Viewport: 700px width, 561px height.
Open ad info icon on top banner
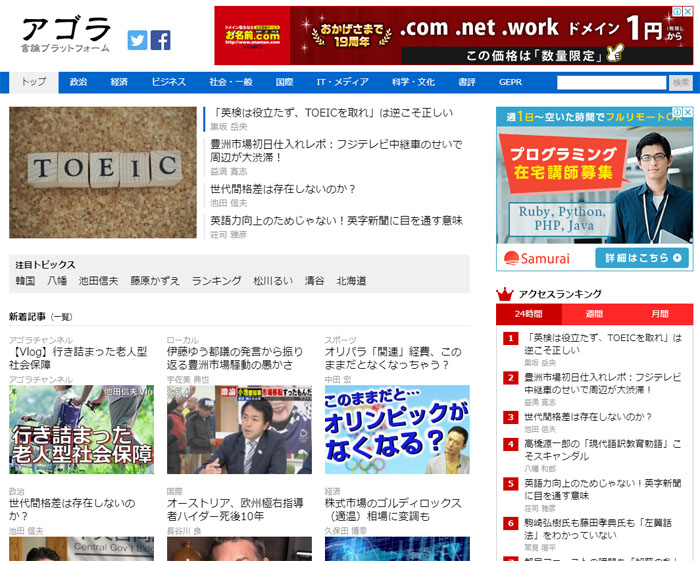[x=678, y=11]
